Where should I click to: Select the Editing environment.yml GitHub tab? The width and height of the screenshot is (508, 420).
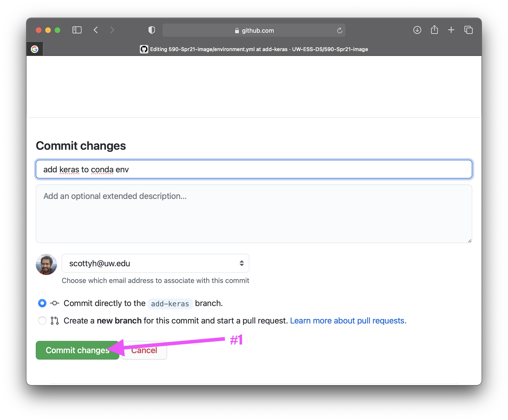tap(254, 49)
